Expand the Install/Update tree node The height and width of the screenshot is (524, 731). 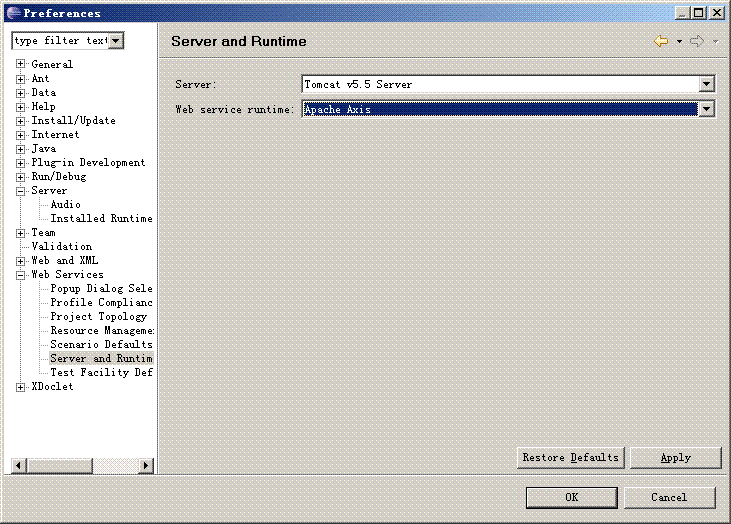point(20,121)
